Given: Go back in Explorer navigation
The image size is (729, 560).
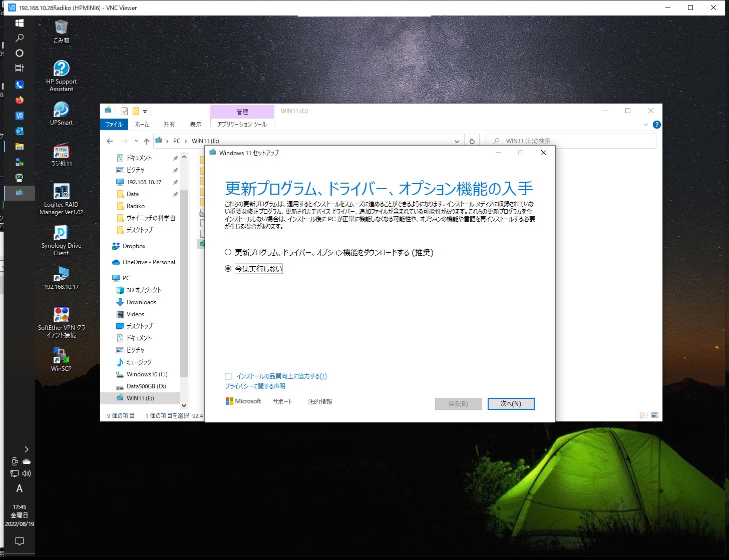Looking at the screenshot, I should pos(110,141).
